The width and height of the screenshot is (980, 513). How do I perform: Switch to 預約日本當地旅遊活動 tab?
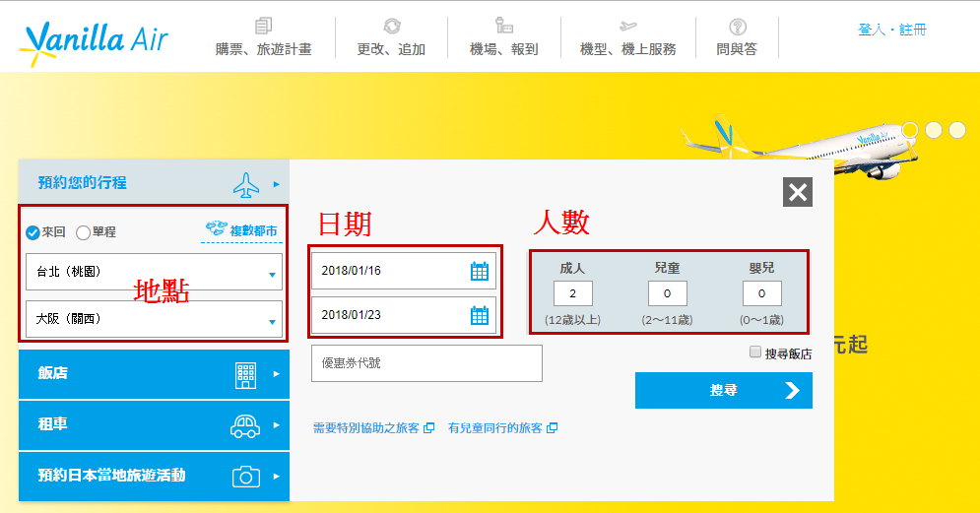(x=154, y=477)
